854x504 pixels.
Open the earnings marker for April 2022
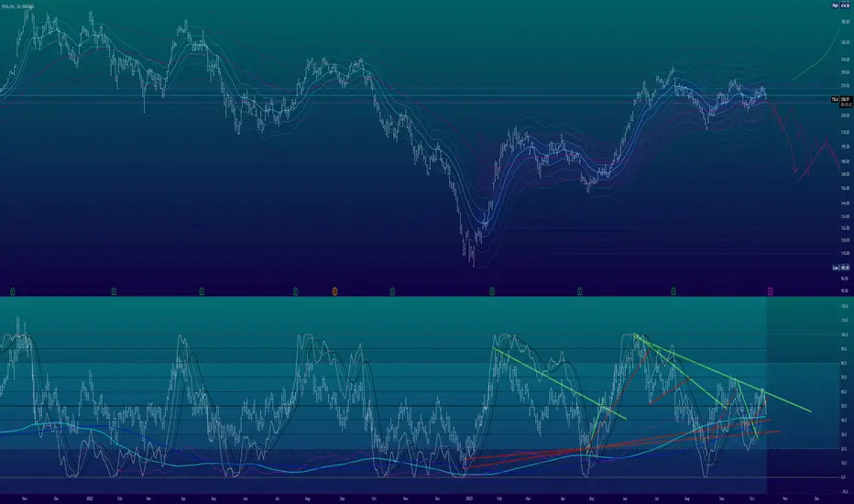tap(202, 291)
